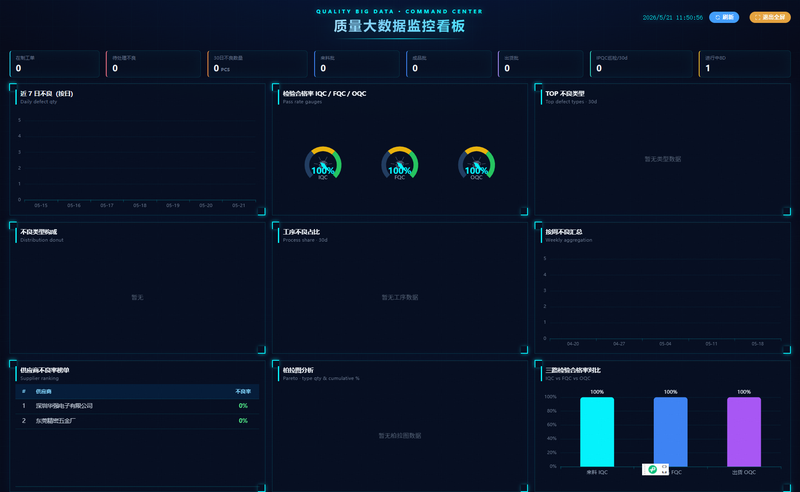The width and height of the screenshot is (800, 492).
Task: Click the 不良率 column header
Action: pyautogui.click(x=243, y=391)
